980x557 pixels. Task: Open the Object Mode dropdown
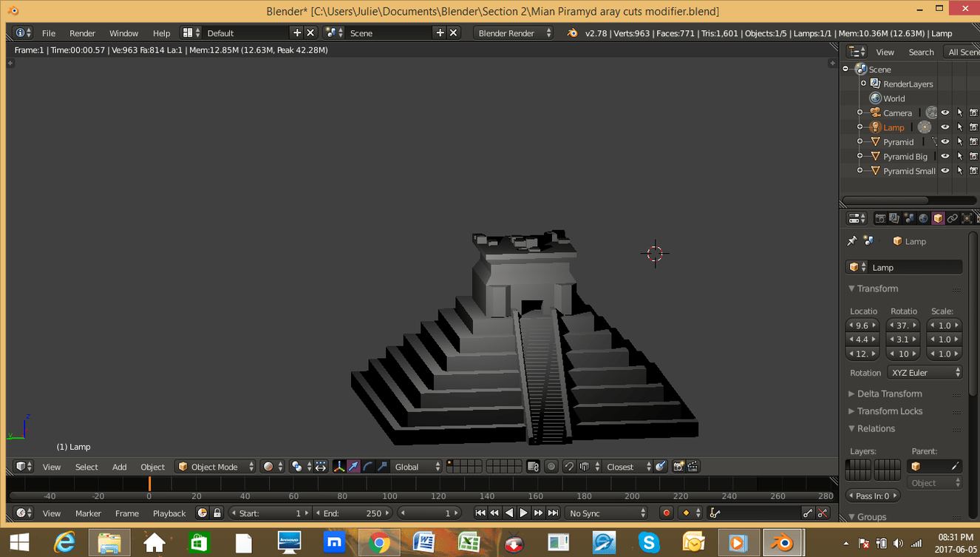(x=215, y=467)
